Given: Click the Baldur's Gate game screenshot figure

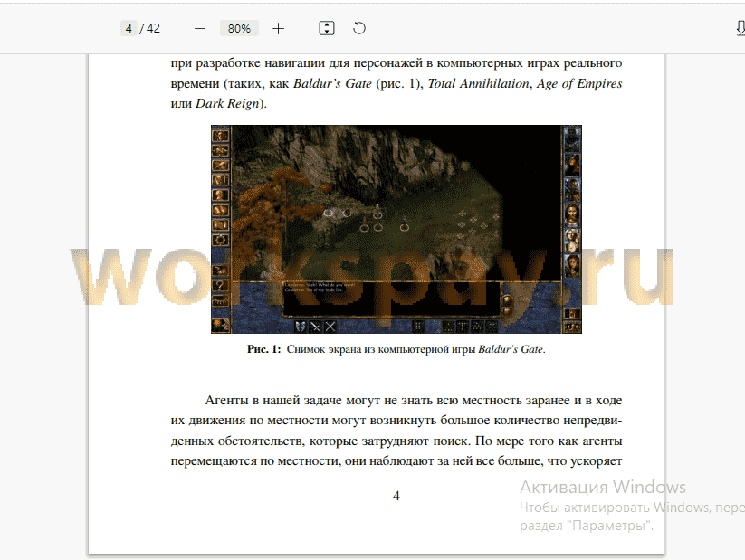Looking at the screenshot, I should [396, 230].
